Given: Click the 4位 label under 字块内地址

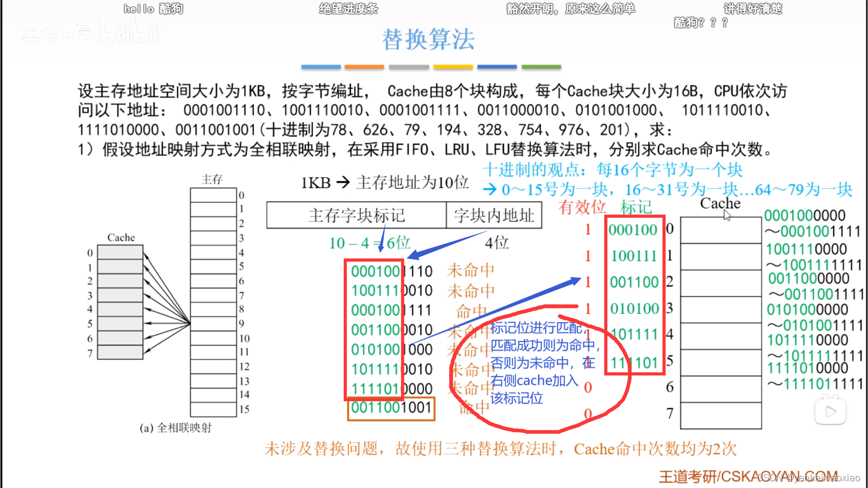Looking at the screenshot, I should pos(496,242).
